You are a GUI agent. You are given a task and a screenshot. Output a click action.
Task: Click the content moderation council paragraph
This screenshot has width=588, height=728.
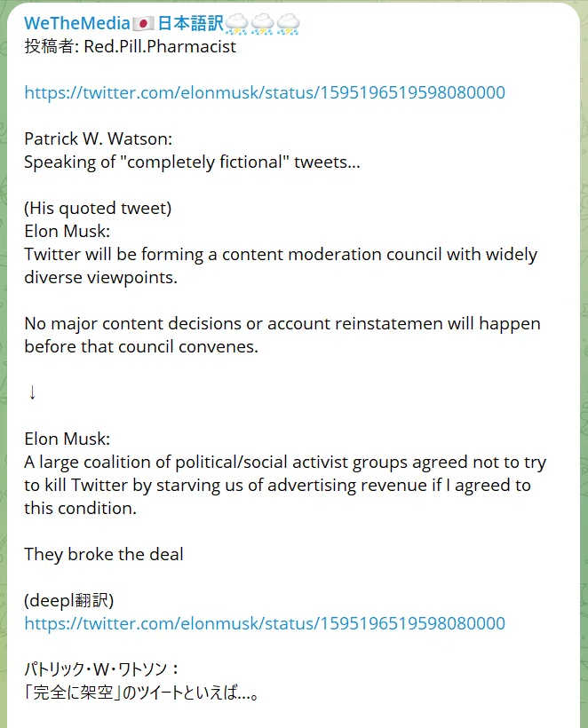(281, 265)
